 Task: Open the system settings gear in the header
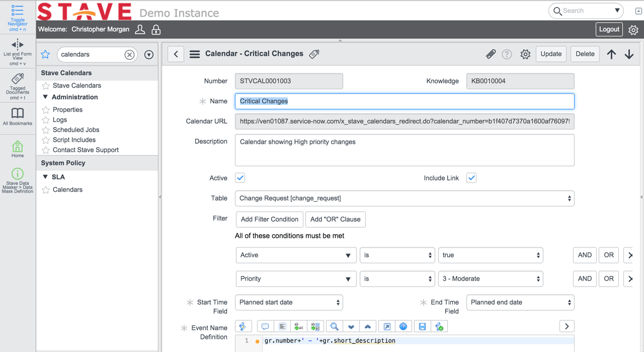pyautogui.click(x=633, y=30)
